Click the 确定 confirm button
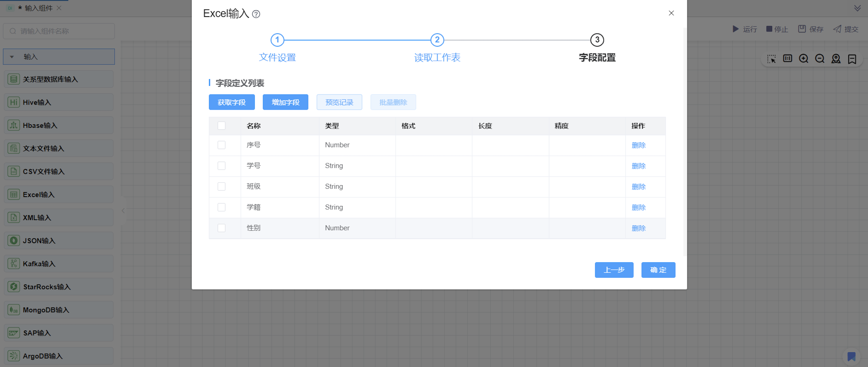This screenshot has width=868, height=367. pyautogui.click(x=658, y=270)
